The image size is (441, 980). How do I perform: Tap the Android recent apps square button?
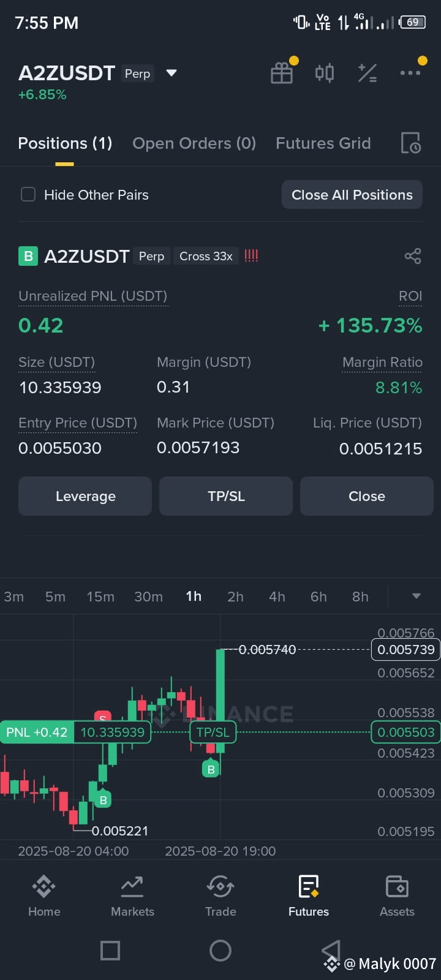110,951
